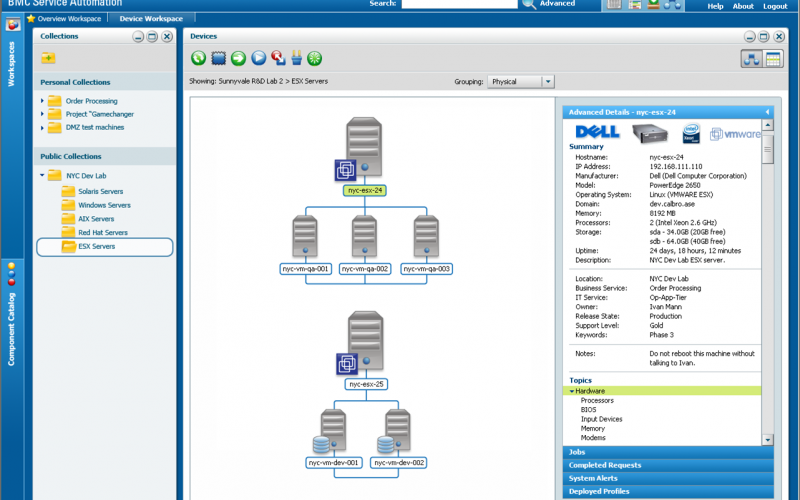
Task: Collapse the Advanced Details panel header arrow
Action: click(x=767, y=112)
